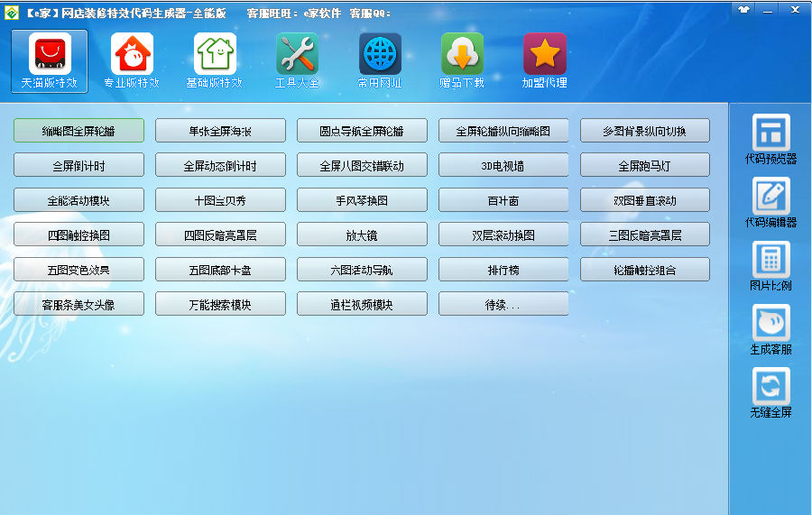Open the skin shirt icon in title bar

click(x=743, y=10)
